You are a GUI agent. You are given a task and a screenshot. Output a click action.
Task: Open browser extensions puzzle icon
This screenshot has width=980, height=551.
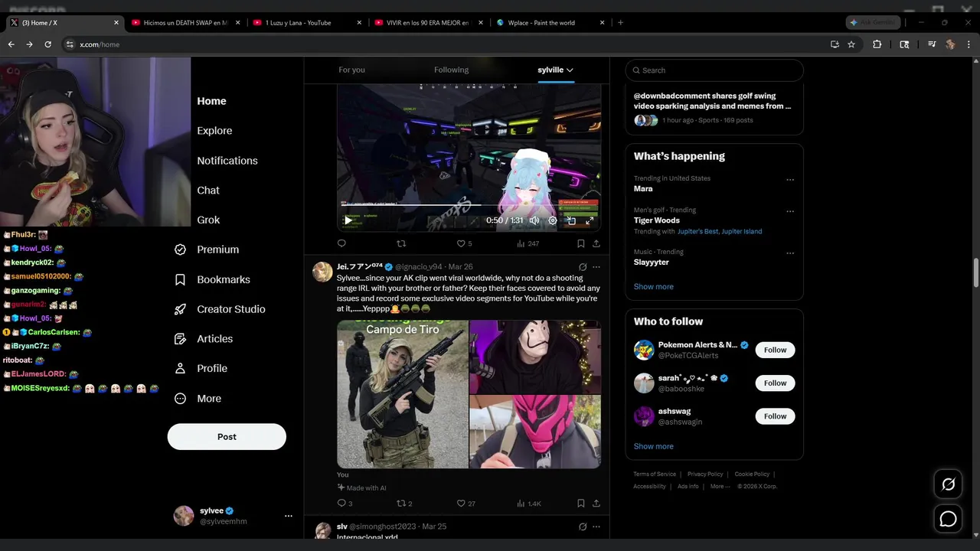click(x=877, y=44)
